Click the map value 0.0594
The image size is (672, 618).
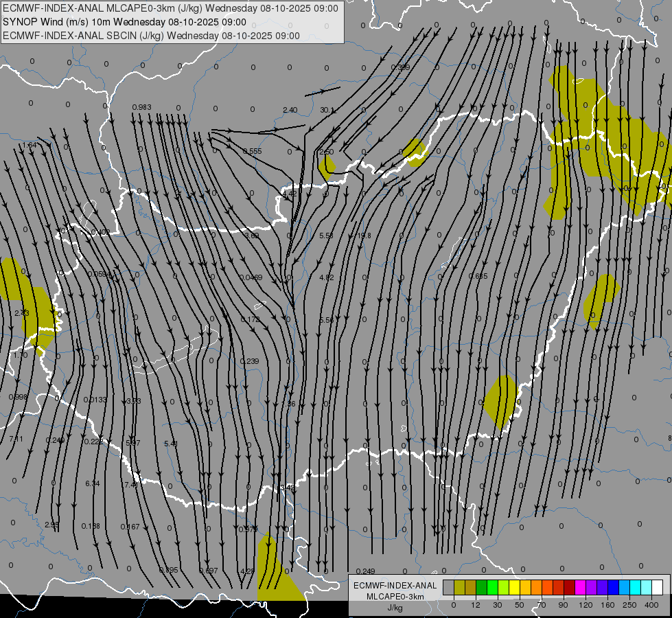click(x=100, y=274)
